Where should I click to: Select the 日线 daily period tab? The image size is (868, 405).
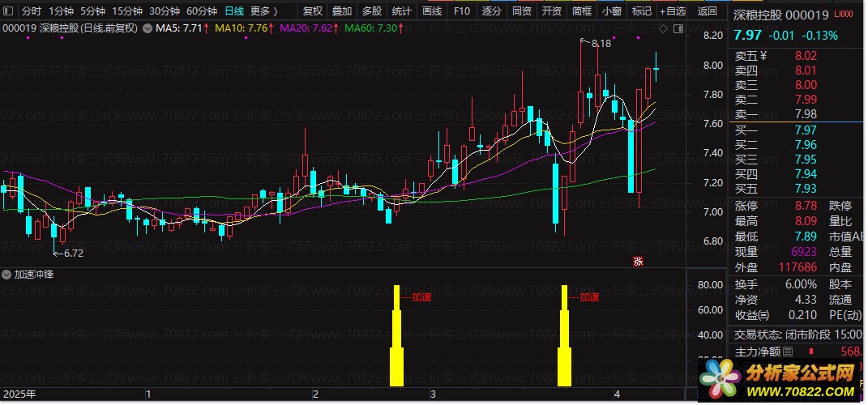[233, 11]
